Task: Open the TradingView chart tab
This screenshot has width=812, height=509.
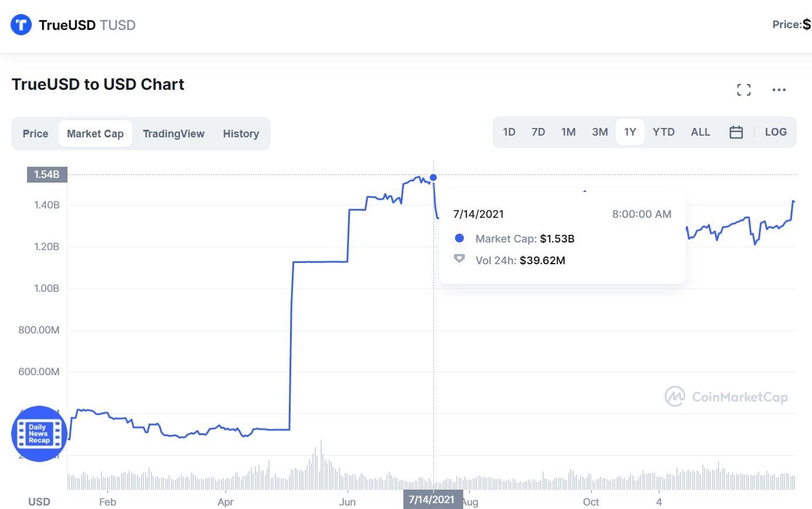Action: click(x=173, y=133)
